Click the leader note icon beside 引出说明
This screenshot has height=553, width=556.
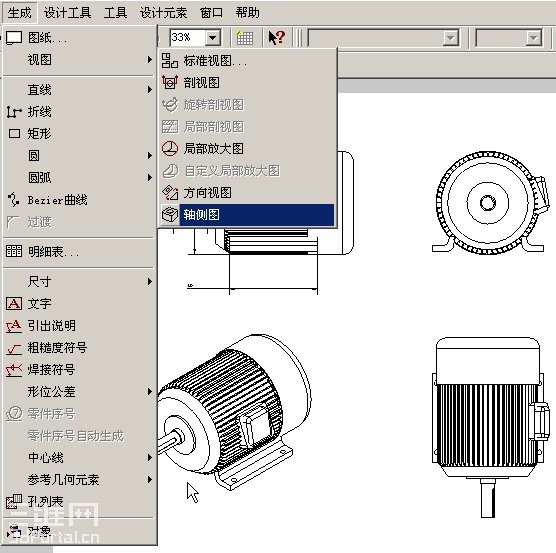14,326
